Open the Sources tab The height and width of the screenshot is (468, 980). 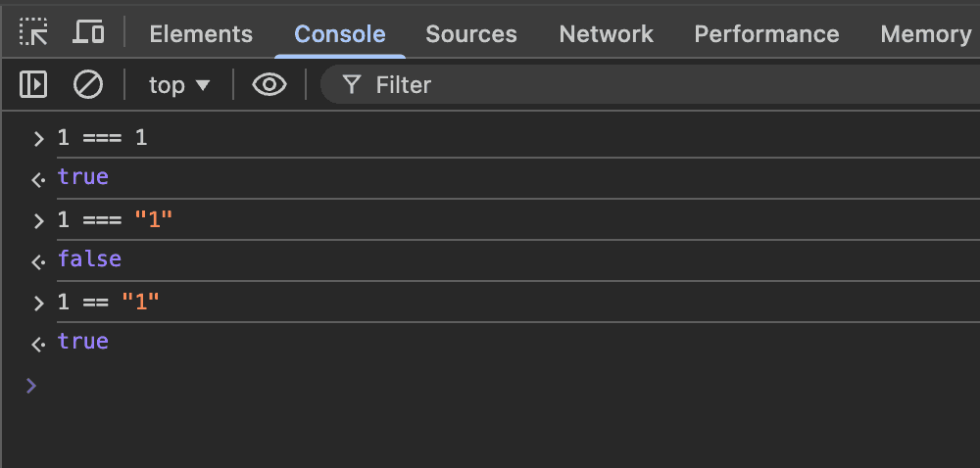pyautogui.click(x=470, y=34)
